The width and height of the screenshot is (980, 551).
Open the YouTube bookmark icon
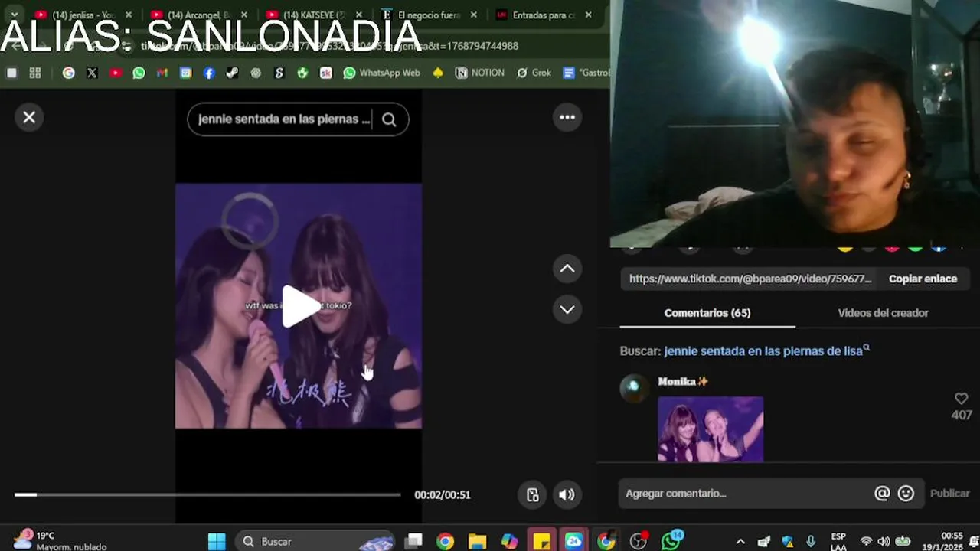click(116, 73)
